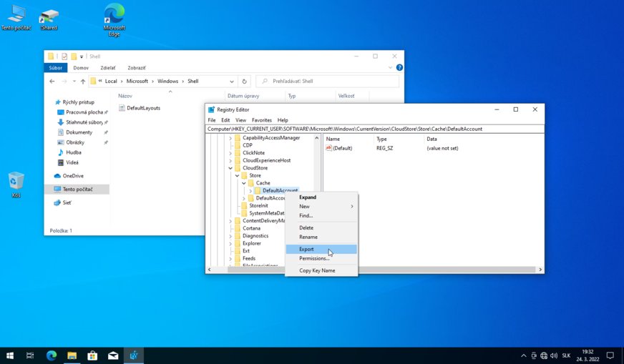
Task: Select the Recycle Bin desktop icon
Action: (16, 182)
